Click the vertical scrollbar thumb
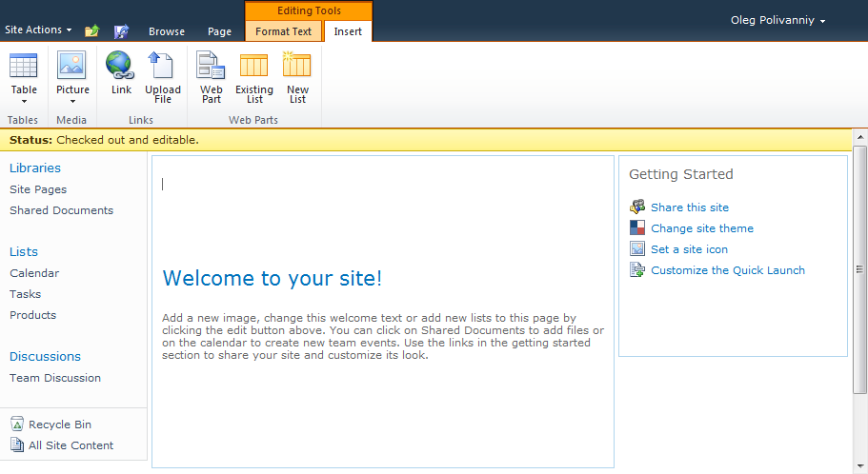 859,270
